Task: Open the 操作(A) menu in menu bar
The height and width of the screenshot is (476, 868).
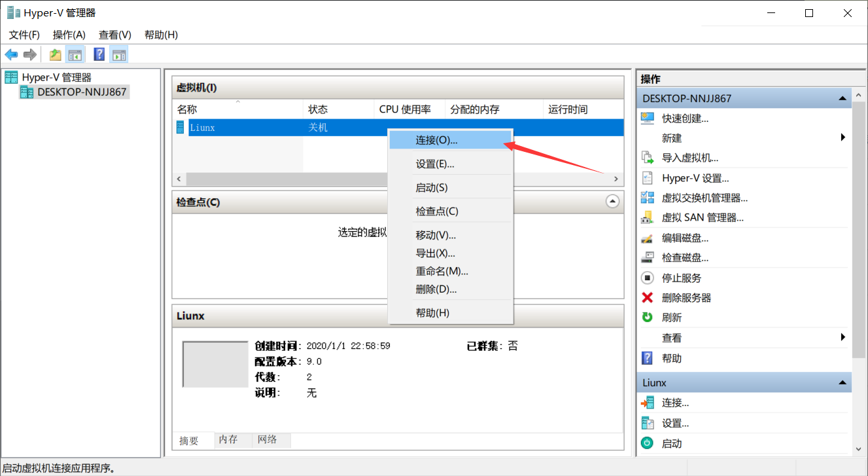Action: (x=69, y=35)
